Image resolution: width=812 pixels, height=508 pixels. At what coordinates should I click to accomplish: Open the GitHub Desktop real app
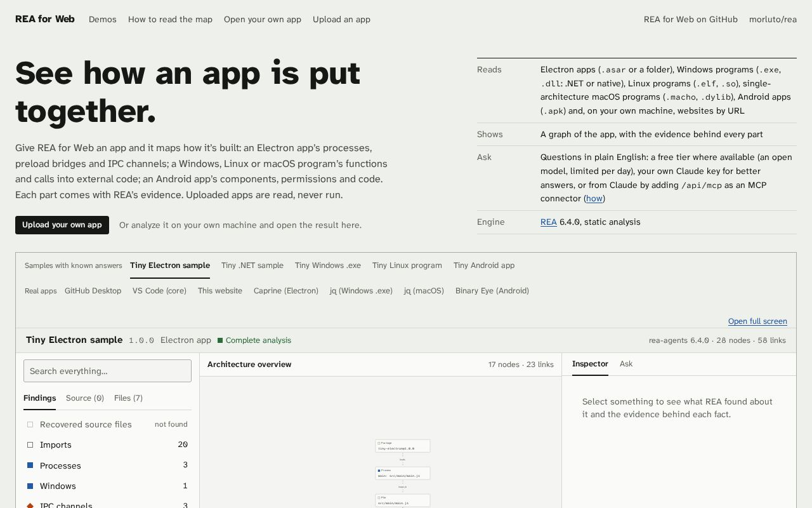[93, 291]
